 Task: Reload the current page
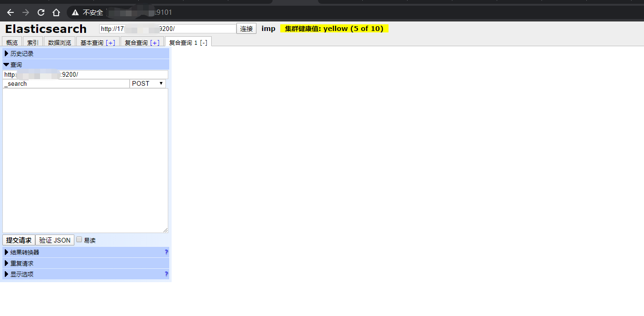(41, 12)
